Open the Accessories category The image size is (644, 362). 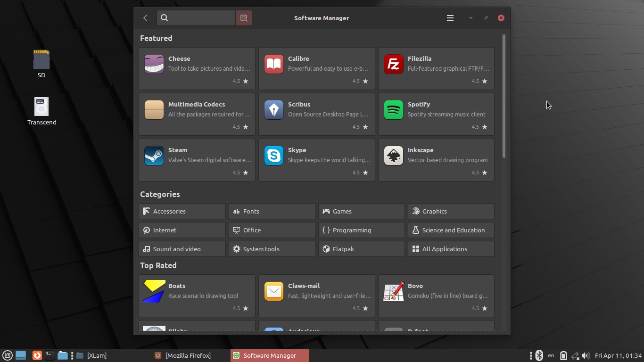[182, 211]
